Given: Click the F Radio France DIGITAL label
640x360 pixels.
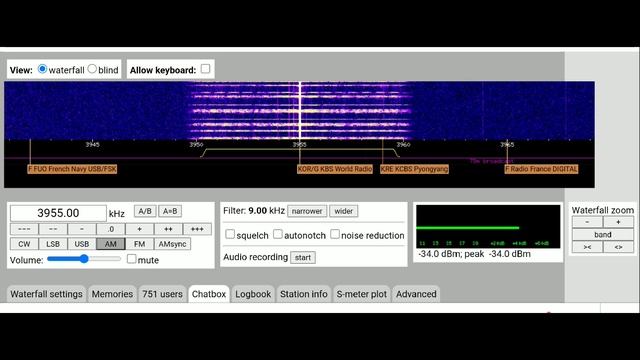Looking at the screenshot, I should (x=541, y=169).
